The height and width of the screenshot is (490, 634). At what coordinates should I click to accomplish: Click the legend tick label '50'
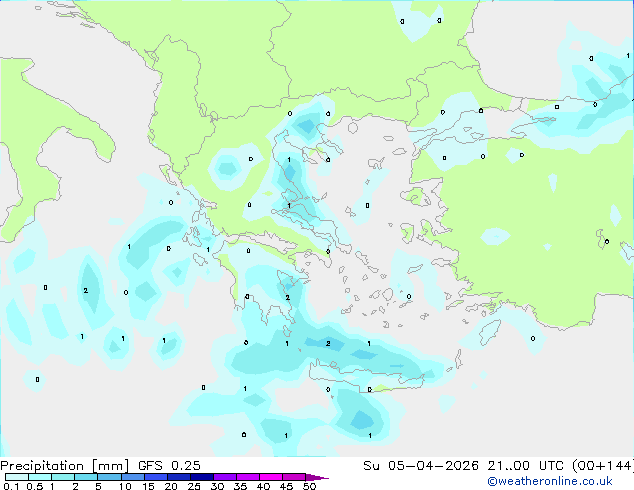[x=309, y=486]
